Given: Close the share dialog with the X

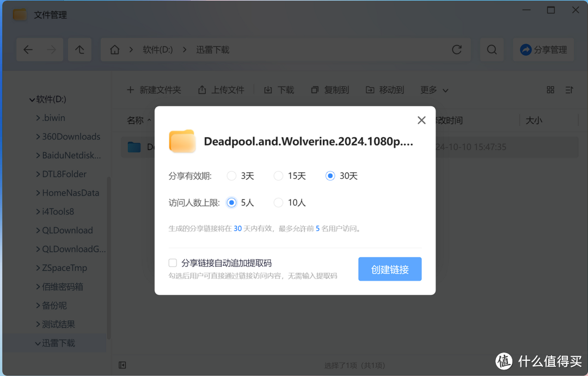Looking at the screenshot, I should (x=421, y=120).
